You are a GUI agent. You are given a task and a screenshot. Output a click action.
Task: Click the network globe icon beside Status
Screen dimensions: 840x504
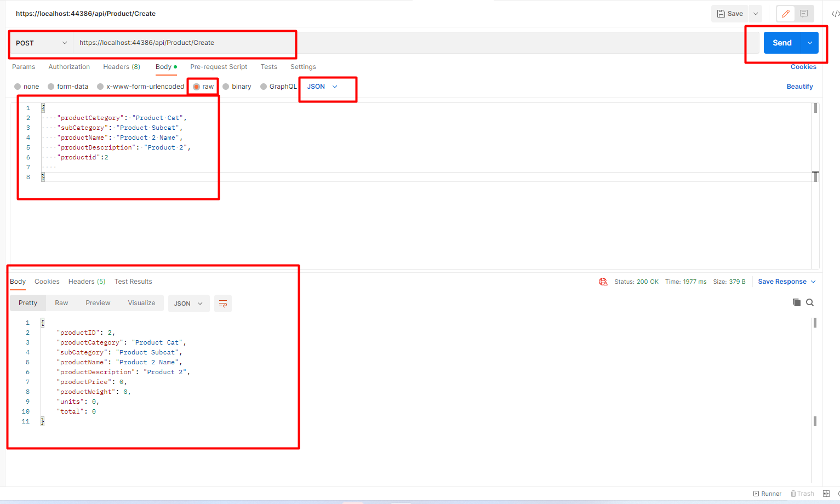(603, 282)
